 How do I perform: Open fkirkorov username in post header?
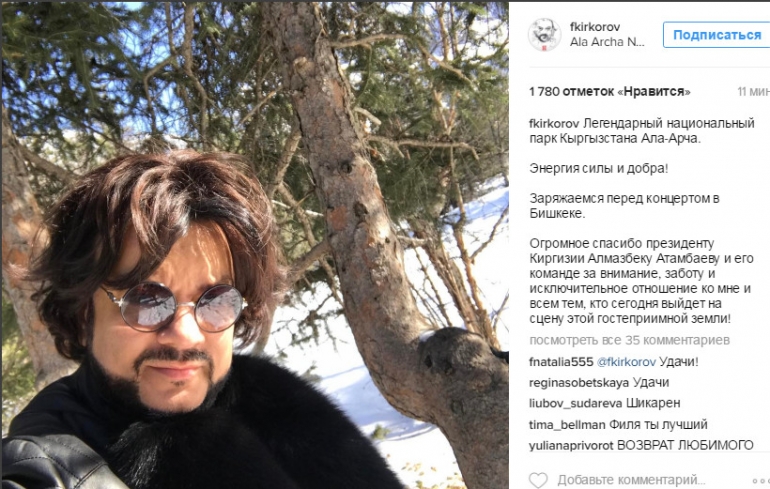pyautogui.click(x=595, y=27)
